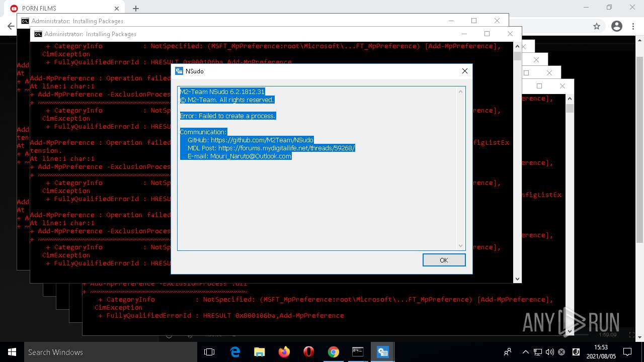Open Windows Start menu
644x362 pixels.
coord(12,352)
